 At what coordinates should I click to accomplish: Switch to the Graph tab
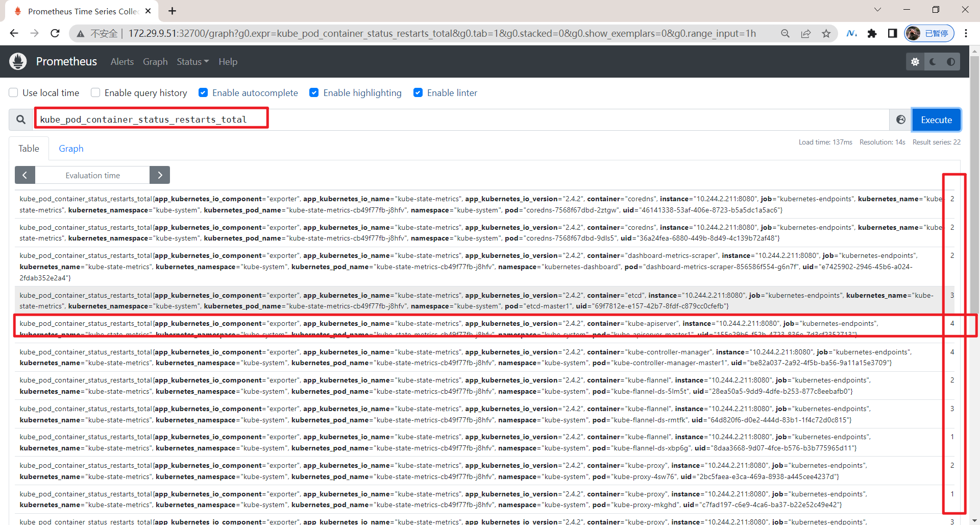click(71, 149)
